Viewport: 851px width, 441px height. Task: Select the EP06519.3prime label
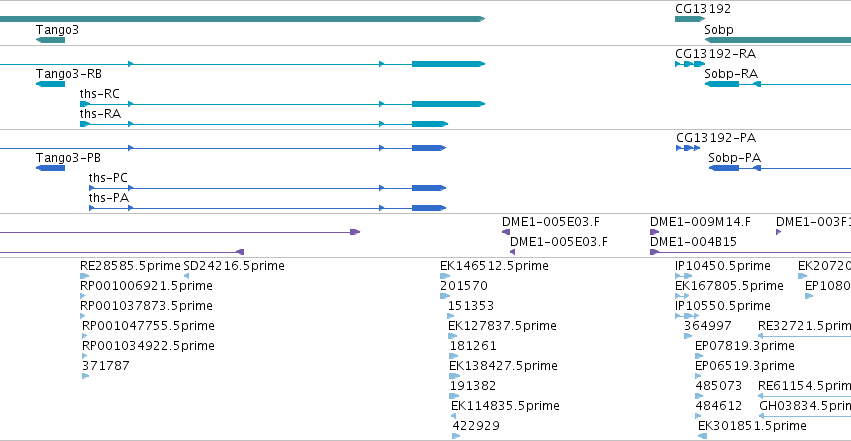(745, 366)
